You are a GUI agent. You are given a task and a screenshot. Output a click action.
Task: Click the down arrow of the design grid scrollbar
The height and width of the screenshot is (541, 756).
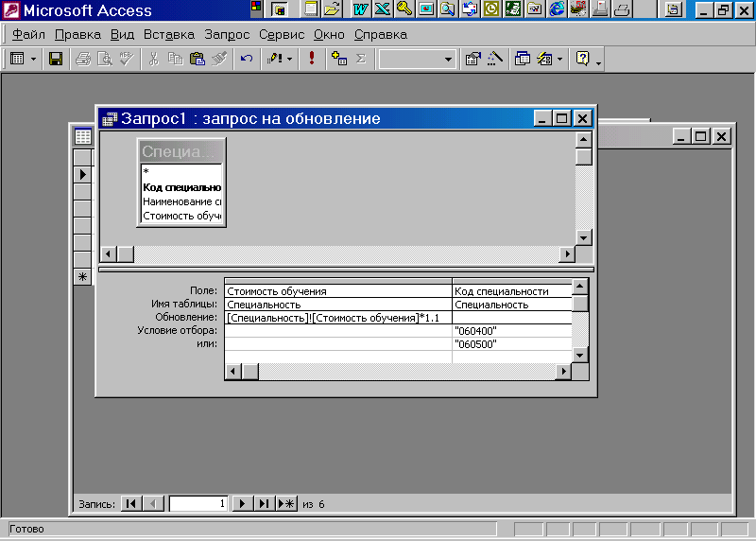coord(580,356)
